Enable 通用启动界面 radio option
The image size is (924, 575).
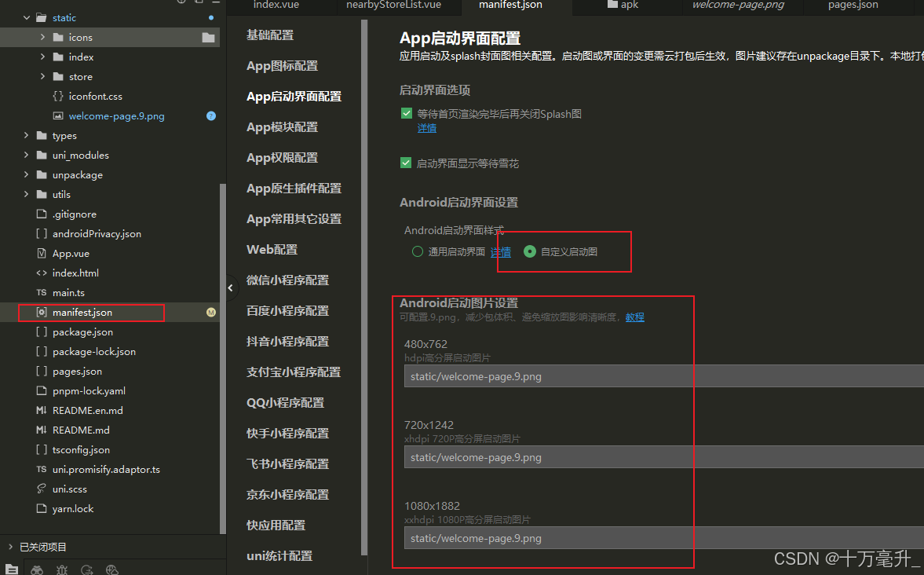[416, 251]
